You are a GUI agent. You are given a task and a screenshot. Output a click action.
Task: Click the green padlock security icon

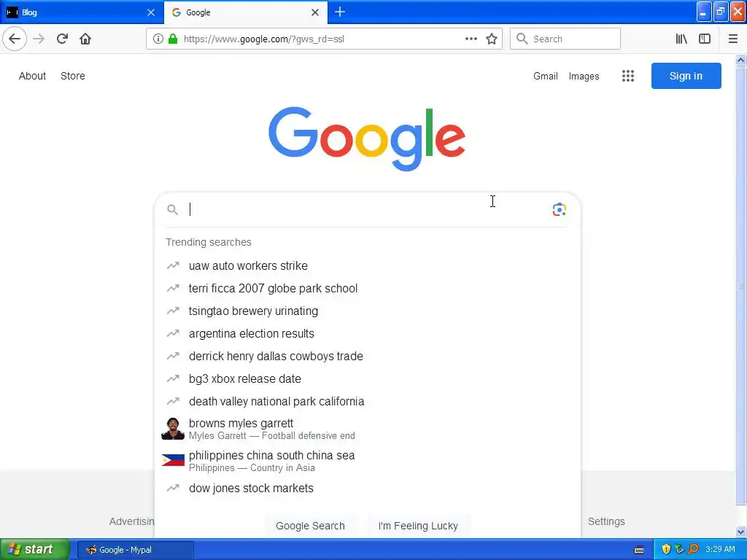[x=173, y=39]
